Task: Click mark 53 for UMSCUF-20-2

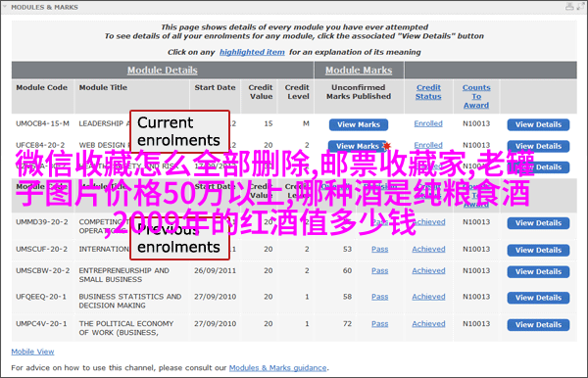Action: 347,249
